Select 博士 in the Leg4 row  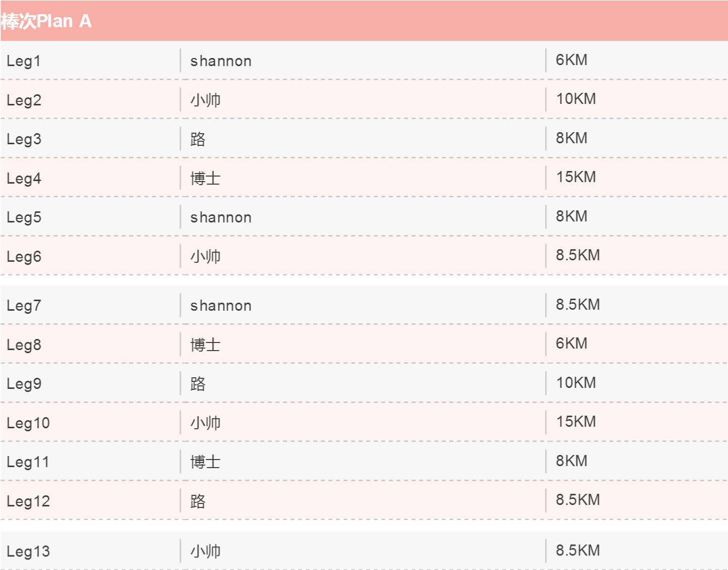pyautogui.click(x=205, y=179)
